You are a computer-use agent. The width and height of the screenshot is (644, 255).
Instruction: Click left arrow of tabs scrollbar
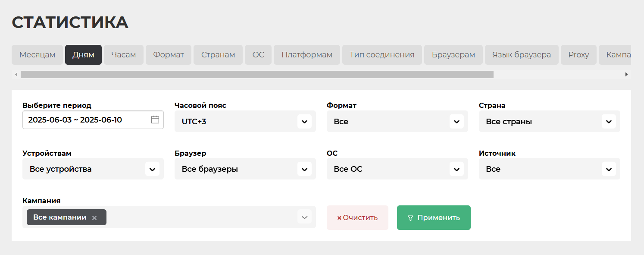[x=16, y=75]
